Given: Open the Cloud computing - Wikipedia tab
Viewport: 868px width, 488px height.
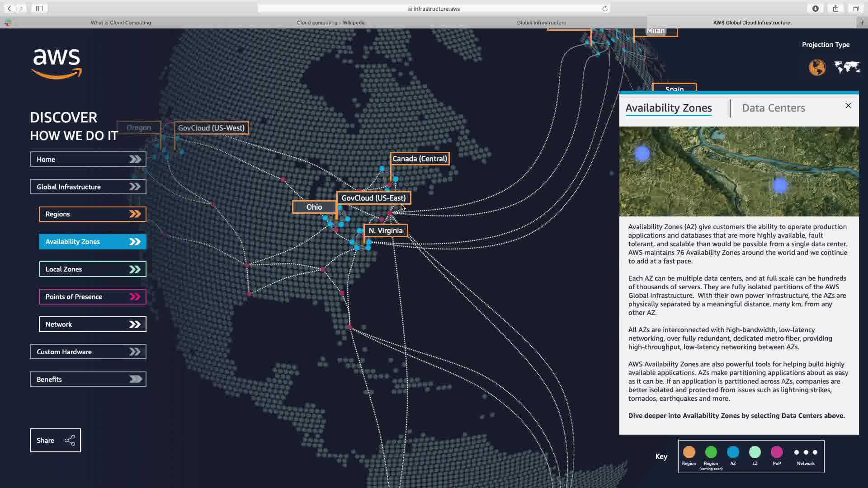Looking at the screenshot, I should coord(331,23).
